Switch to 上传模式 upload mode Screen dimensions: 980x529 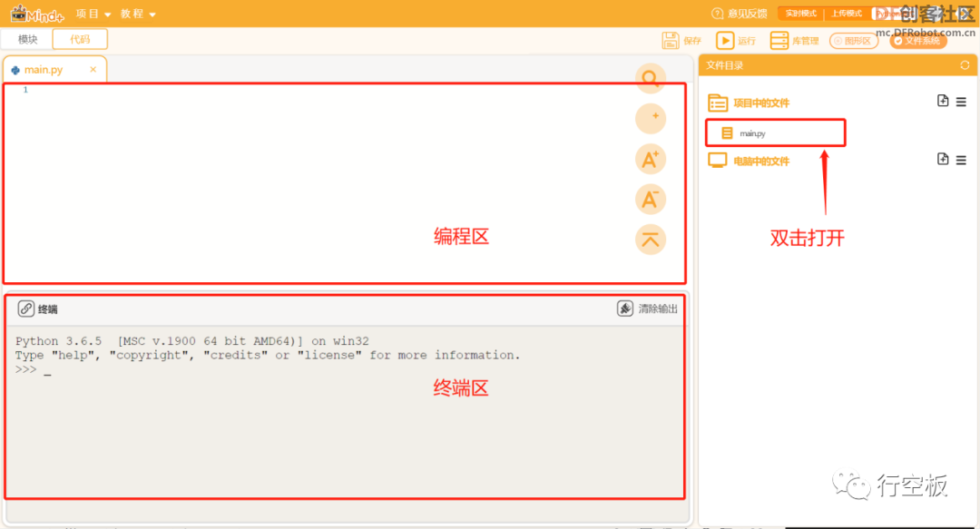point(847,13)
